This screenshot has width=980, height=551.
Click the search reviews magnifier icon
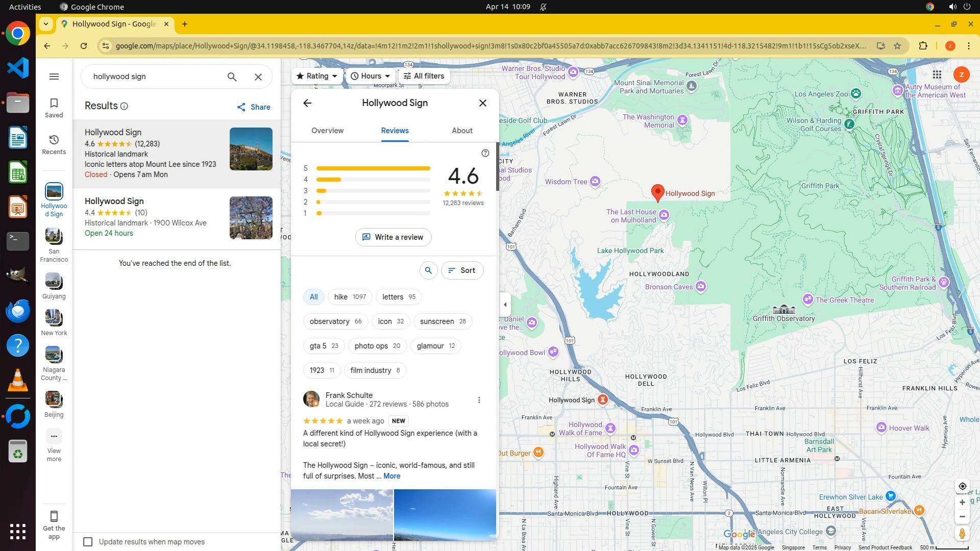pyautogui.click(x=428, y=270)
